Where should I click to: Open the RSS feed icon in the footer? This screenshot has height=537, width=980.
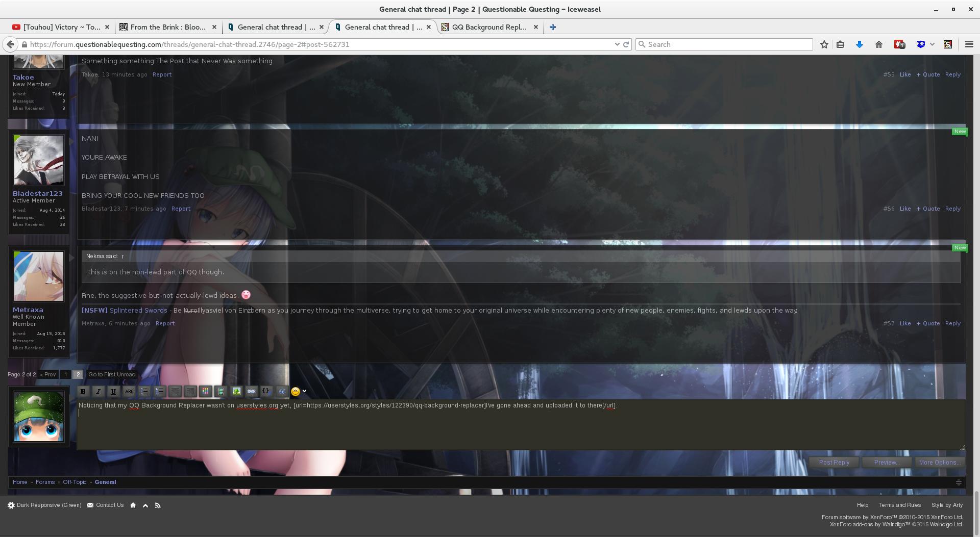pos(158,505)
